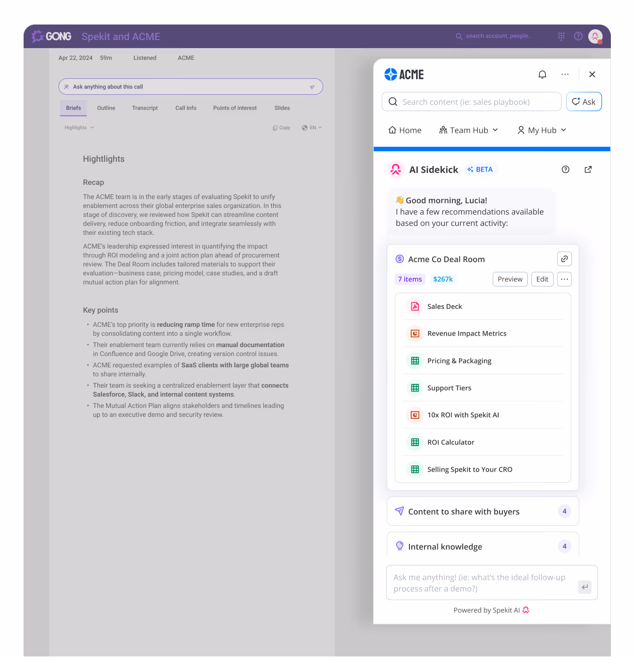Click the AI Sidekick avatar icon

pos(396,169)
